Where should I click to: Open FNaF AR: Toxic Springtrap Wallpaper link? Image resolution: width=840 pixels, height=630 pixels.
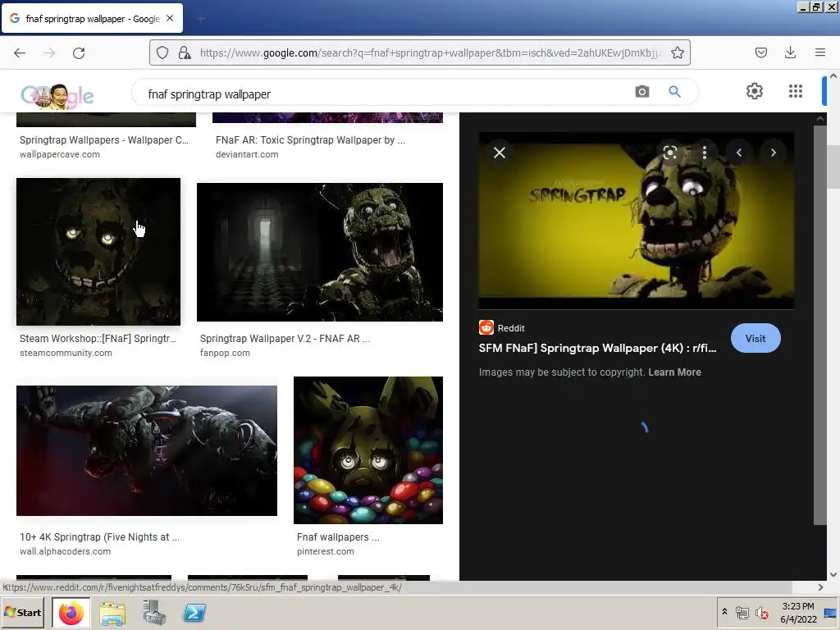pyautogui.click(x=310, y=139)
